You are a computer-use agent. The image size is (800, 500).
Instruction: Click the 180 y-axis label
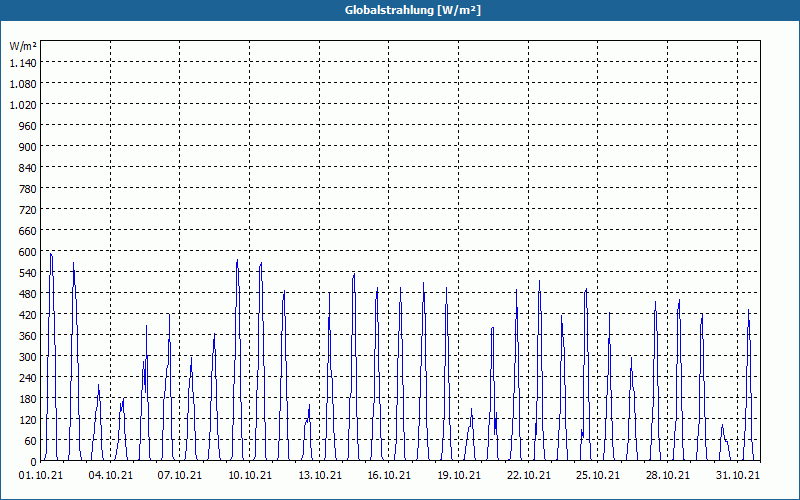pyautogui.click(x=29, y=399)
